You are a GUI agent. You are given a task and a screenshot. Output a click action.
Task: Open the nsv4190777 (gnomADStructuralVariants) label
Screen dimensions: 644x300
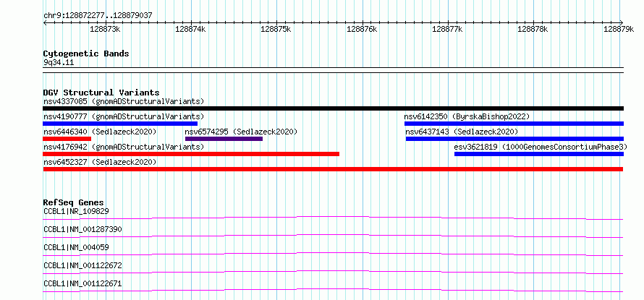pos(124,116)
